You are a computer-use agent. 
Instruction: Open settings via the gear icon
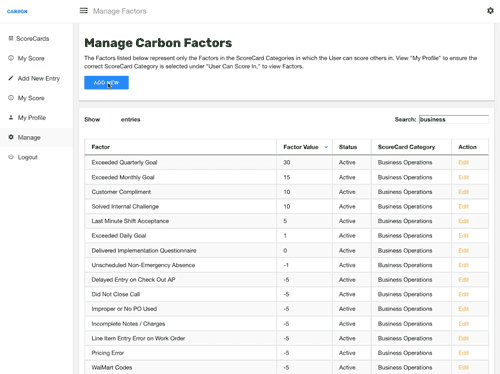point(490,11)
